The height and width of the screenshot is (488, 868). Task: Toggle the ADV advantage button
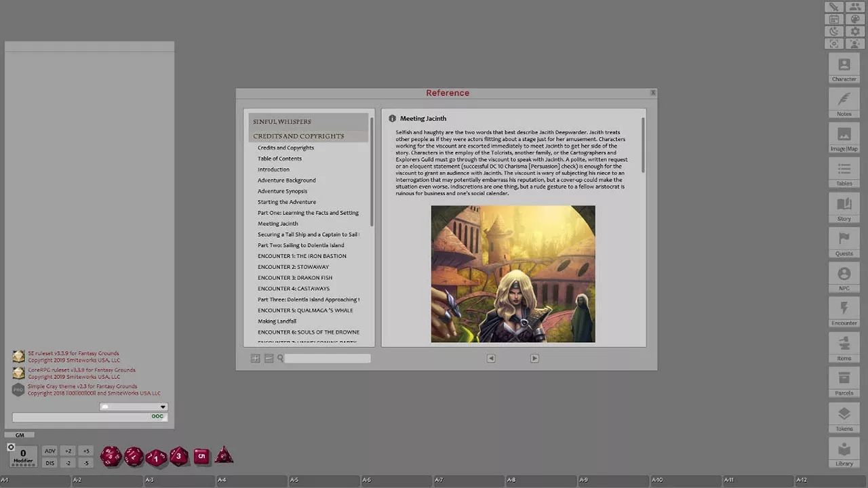[50, 451]
